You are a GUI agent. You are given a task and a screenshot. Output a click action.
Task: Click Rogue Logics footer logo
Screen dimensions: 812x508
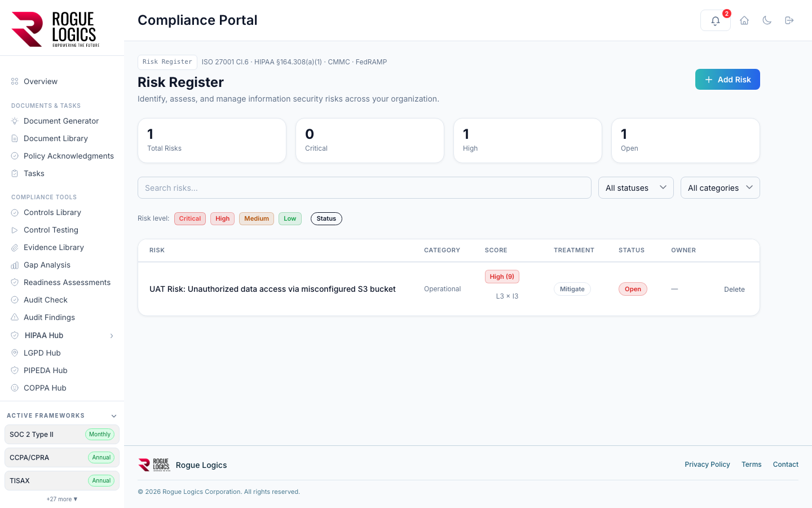[154, 465]
